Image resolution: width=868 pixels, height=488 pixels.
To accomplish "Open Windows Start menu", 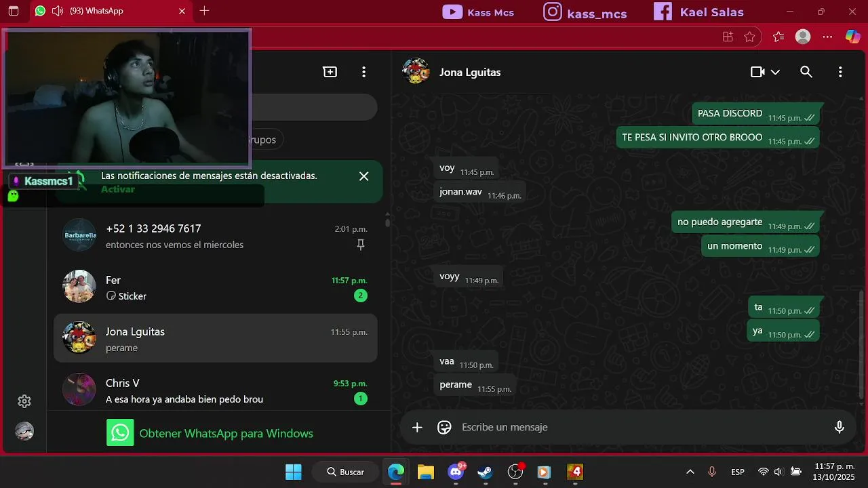I will click(x=294, y=472).
